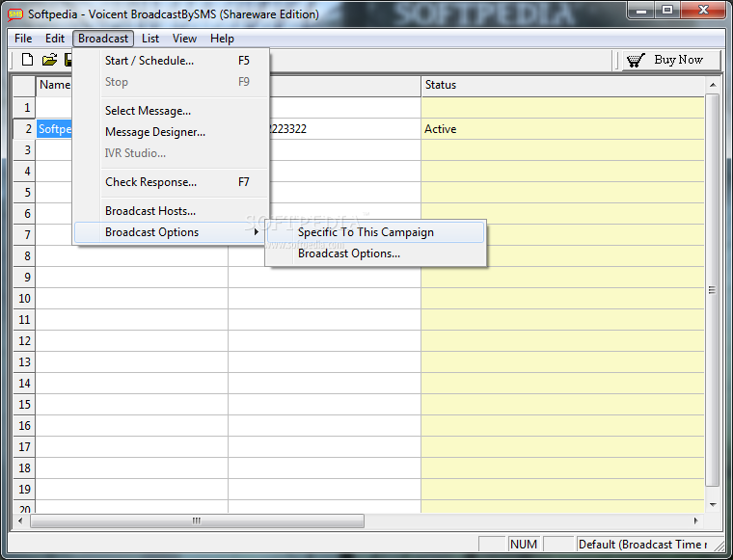Choose Broadcast Options... in the submenu

[376, 253]
